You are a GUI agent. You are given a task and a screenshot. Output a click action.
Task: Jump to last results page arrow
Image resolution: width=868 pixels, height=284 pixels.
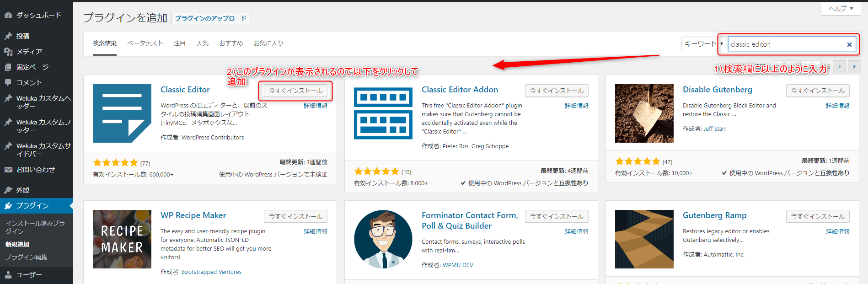854,67
